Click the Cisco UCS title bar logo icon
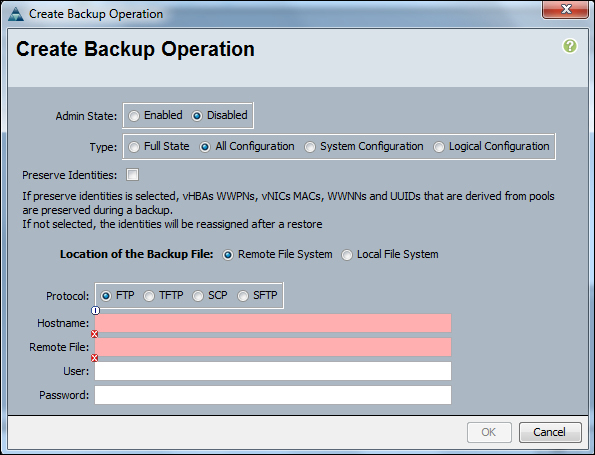595x455 pixels. (x=16, y=14)
